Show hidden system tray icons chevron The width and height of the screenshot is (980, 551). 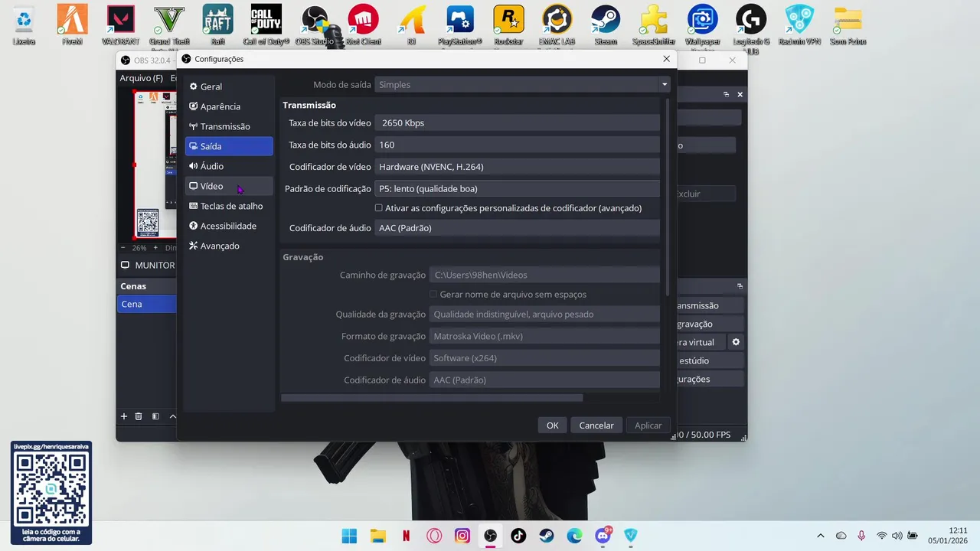coord(821,536)
